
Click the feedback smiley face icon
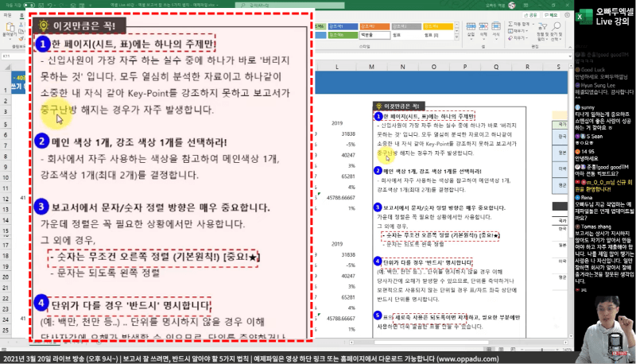567,15
